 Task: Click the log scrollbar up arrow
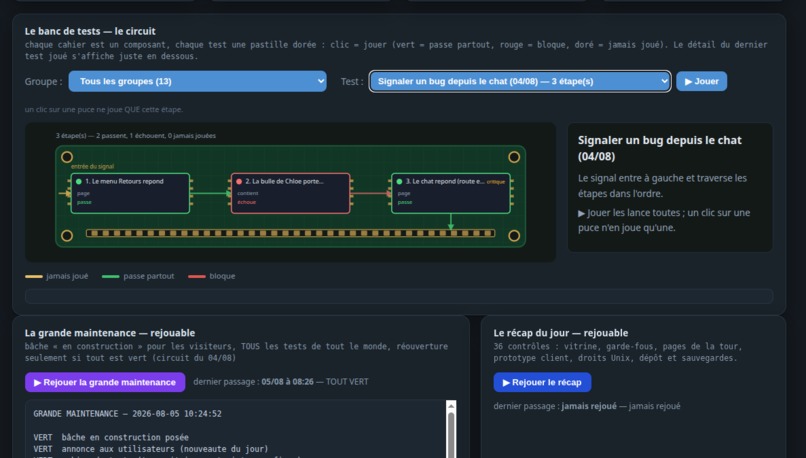click(451, 406)
